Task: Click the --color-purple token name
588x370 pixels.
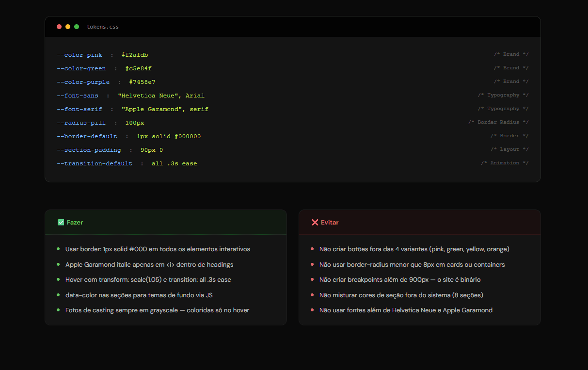Action: tap(83, 82)
